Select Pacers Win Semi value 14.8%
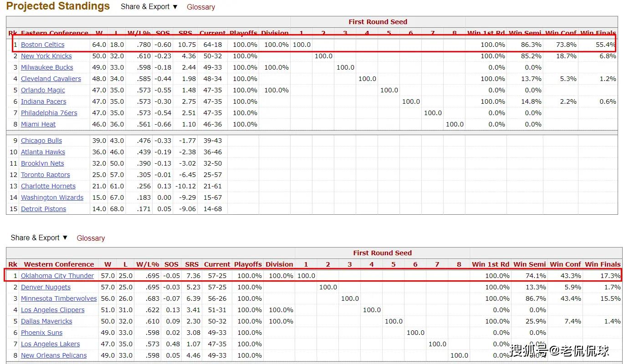This screenshot has height=364, width=624. 531,101
